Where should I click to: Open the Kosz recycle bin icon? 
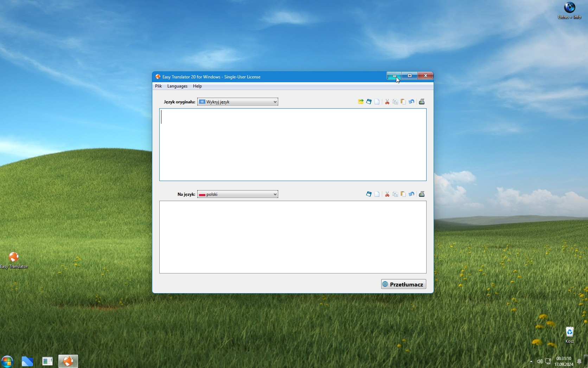570,335
